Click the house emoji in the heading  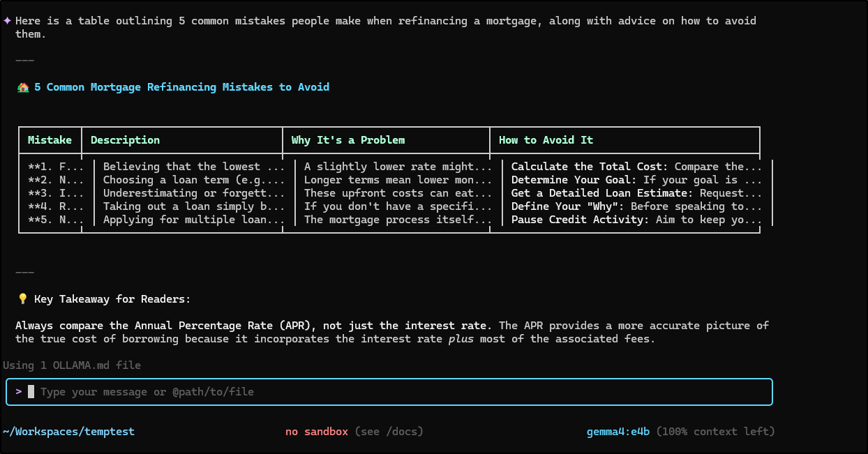(23, 88)
